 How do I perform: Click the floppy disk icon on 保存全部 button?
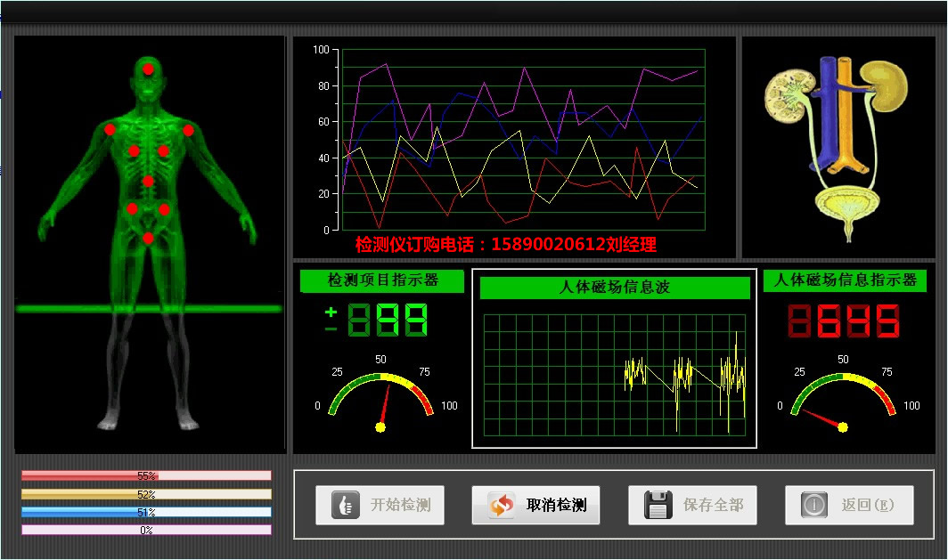coord(657,503)
